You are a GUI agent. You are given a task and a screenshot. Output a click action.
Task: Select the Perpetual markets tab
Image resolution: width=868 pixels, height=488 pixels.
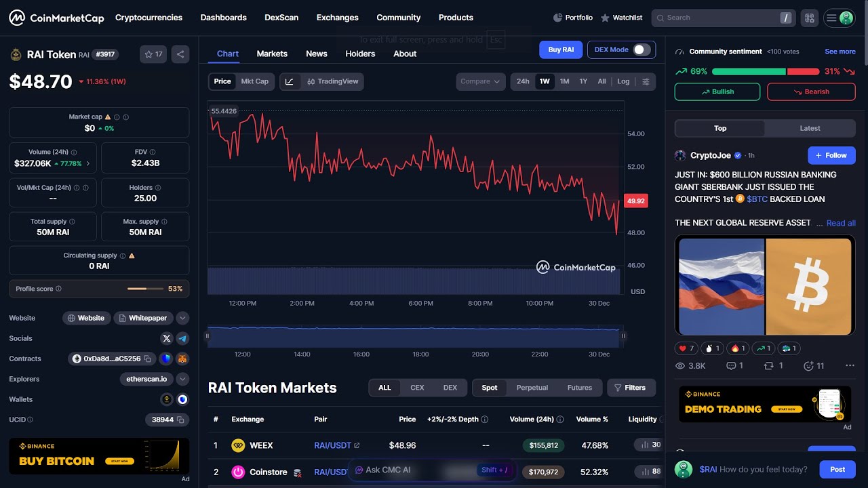pyautogui.click(x=532, y=388)
